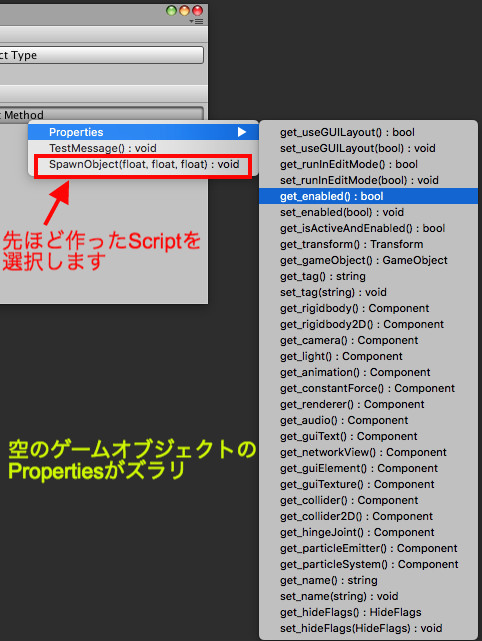The height and width of the screenshot is (641, 482).
Task: Select get_constantForce() : Component
Action: coord(368,388)
